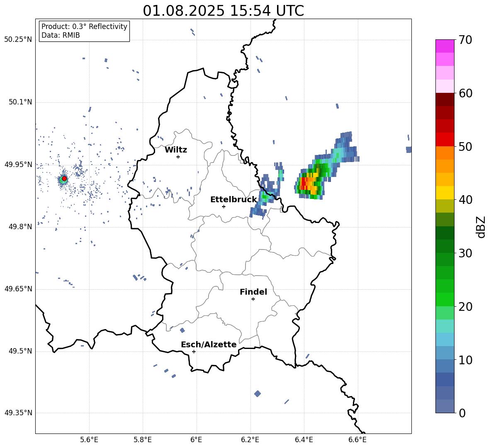Viewport: 491px width, 448px height.
Task: Click the colorbar tick label 50
Action: click(x=465, y=147)
